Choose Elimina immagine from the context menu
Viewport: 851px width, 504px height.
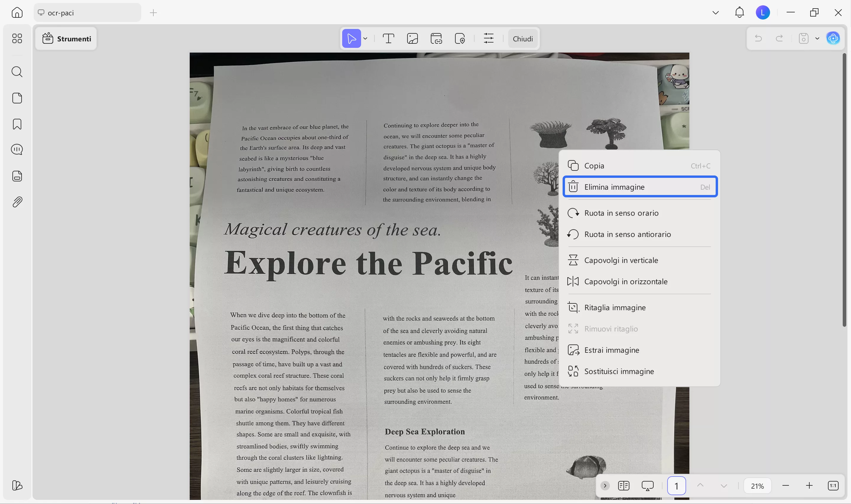[640, 186]
